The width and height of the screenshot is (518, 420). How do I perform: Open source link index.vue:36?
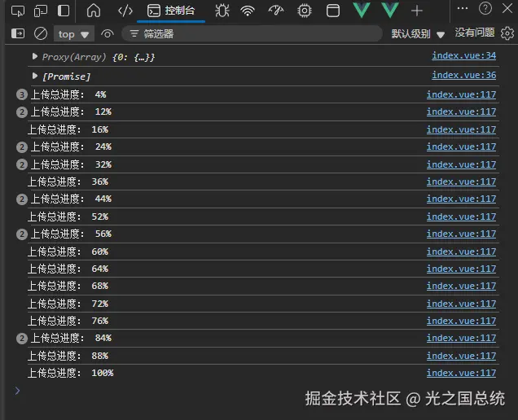tap(463, 75)
